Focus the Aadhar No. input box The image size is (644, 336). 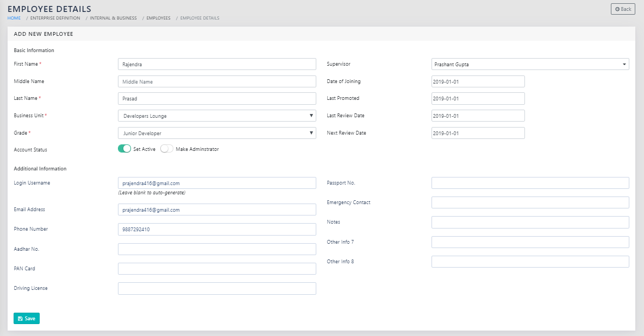217,249
